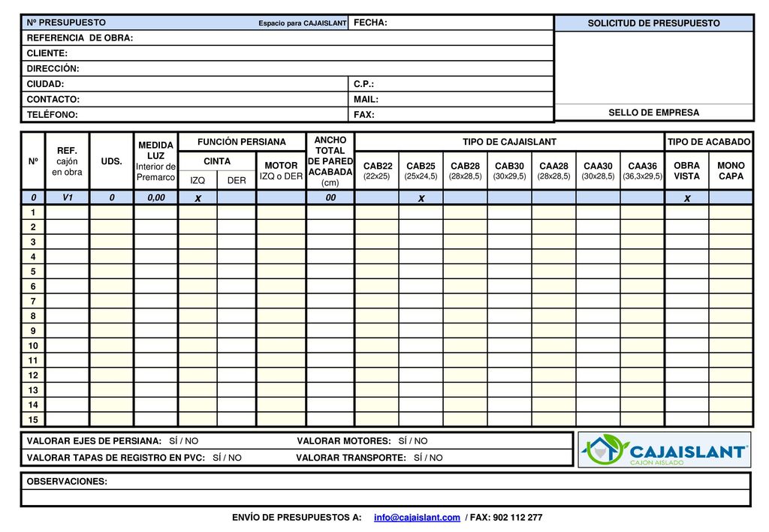
Task: Click the REF. cajón en obra column header
Action: tap(67, 161)
